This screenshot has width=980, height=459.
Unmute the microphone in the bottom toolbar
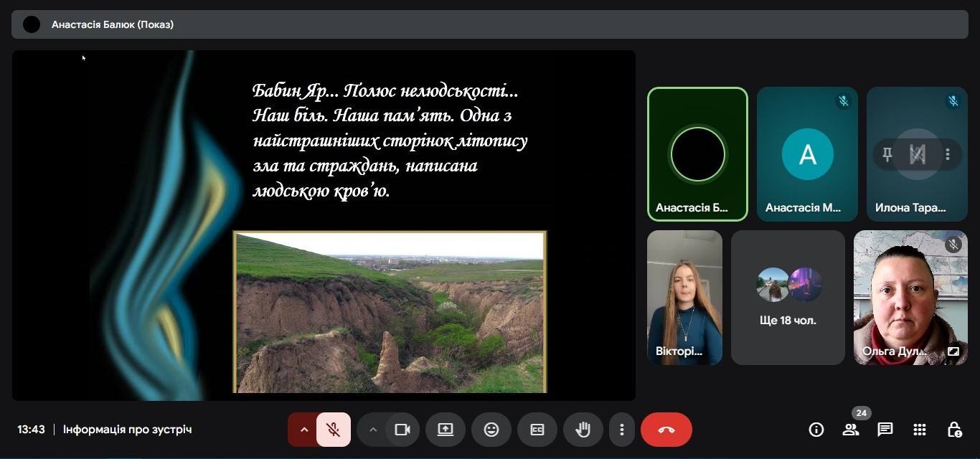334,430
